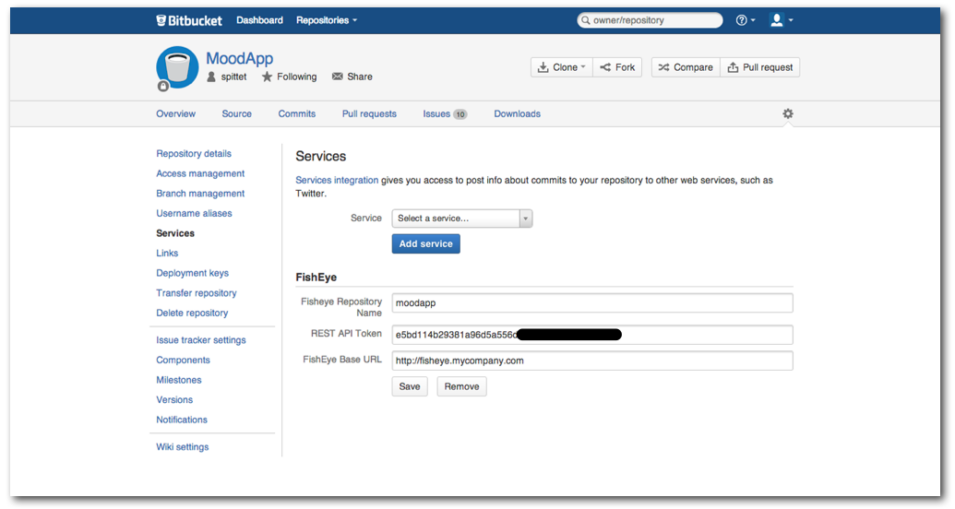Open the user avatar menu
955x509 pixels.
pyautogui.click(x=781, y=20)
